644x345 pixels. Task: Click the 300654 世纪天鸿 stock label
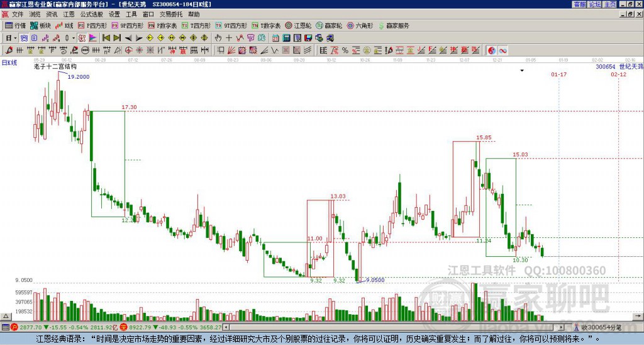coord(619,66)
